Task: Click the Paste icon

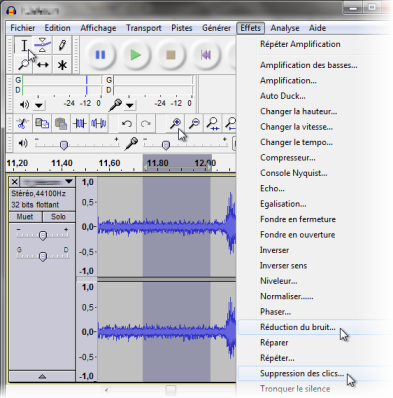Action: coord(61,124)
